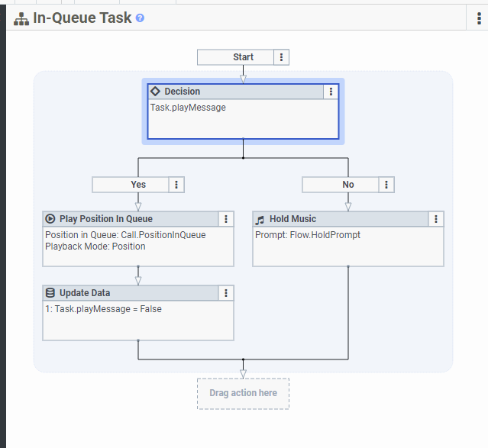Open the Hold Music options menu
This screenshot has height=448, width=488.
click(436, 219)
